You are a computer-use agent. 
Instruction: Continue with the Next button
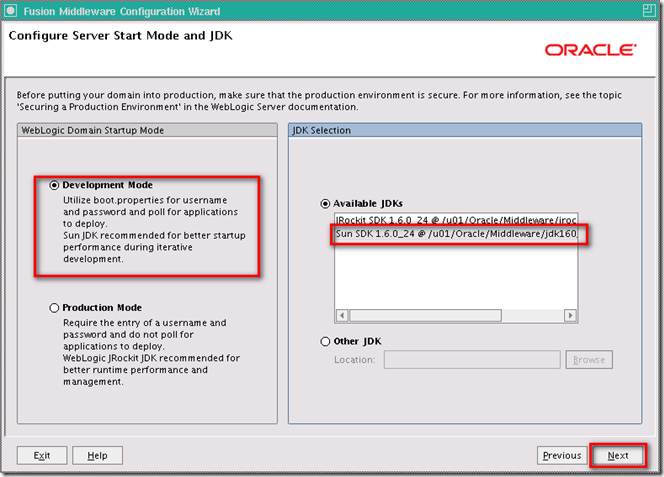pyautogui.click(x=618, y=455)
